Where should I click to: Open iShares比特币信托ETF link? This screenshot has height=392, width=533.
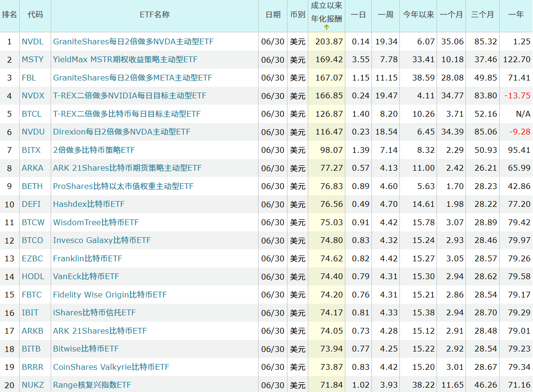94,312
